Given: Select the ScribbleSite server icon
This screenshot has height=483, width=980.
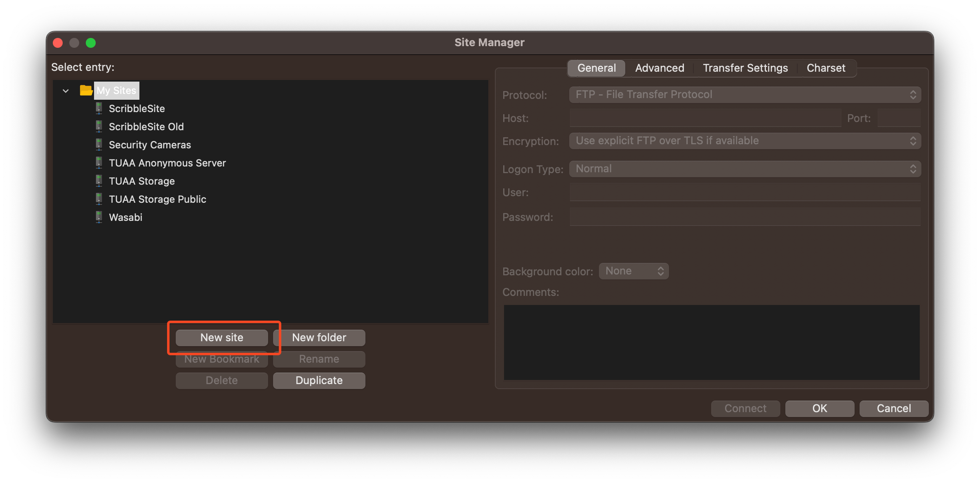Looking at the screenshot, I should pyautogui.click(x=99, y=108).
